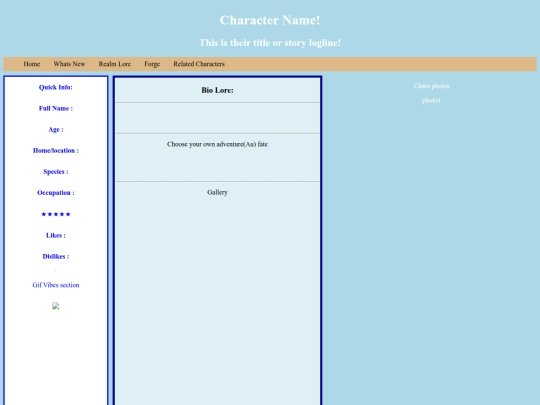The image size is (540, 405).
Task: Click the Occupation : label
Action: [56, 193]
